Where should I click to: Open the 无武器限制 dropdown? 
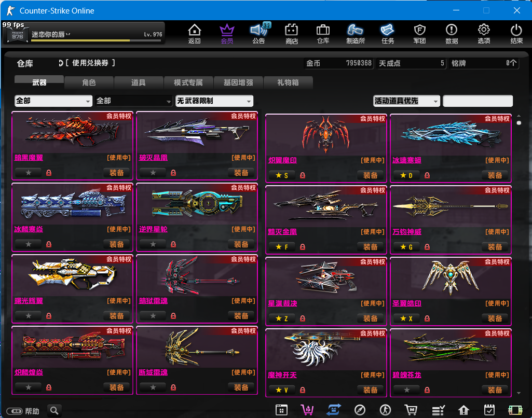point(214,101)
